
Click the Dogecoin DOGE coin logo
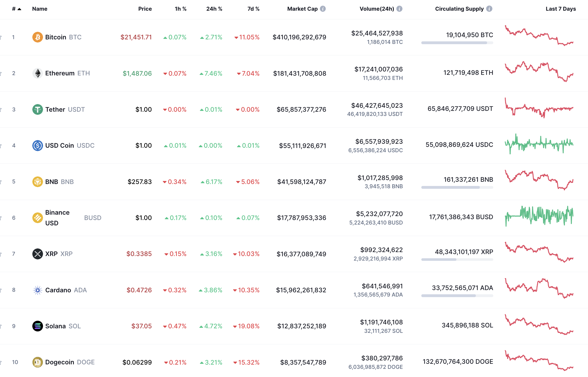(x=37, y=362)
